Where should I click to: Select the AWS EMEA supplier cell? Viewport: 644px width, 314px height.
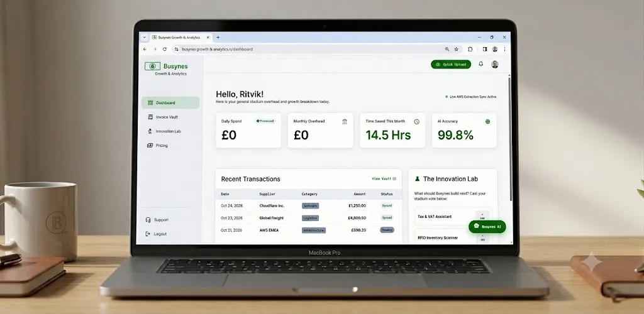click(x=269, y=230)
